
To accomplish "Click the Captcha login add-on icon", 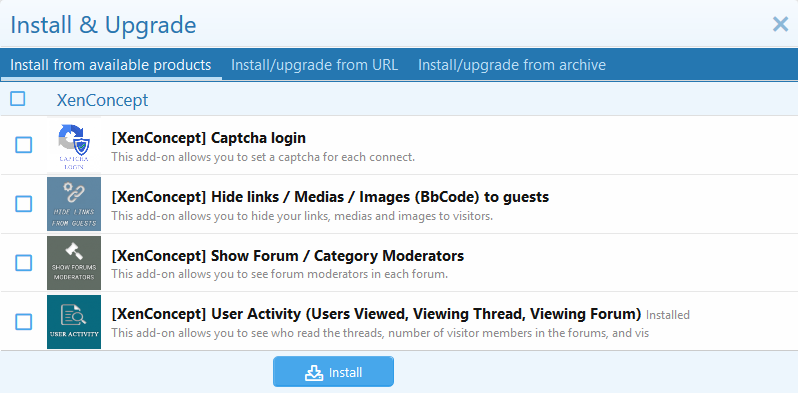I will click(74, 145).
